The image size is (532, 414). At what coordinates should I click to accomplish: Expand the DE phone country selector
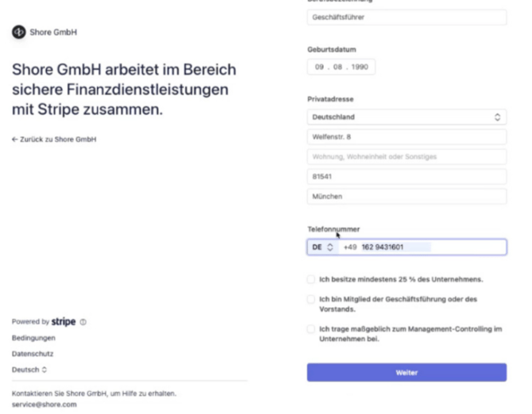[x=322, y=247]
